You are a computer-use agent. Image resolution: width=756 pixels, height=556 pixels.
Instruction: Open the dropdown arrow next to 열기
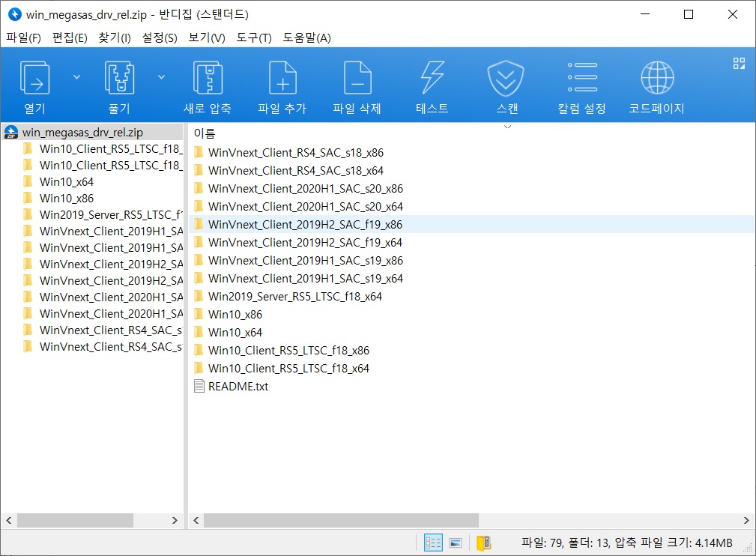coord(76,77)
